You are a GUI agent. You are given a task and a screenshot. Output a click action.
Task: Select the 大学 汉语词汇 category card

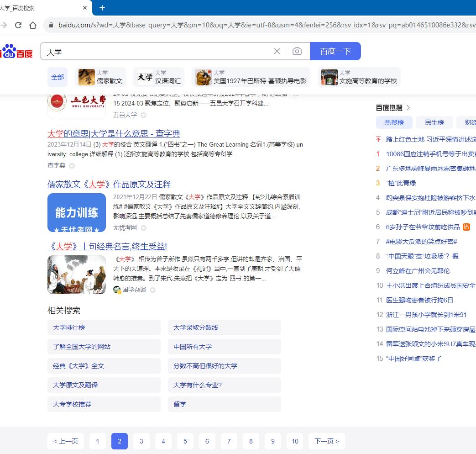tap(159, 77)
